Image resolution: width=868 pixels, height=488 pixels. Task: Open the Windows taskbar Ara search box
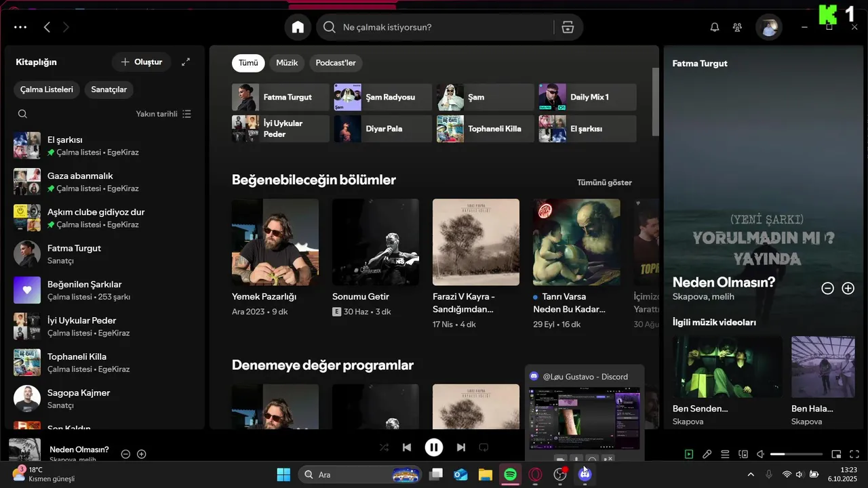(x=361, y=474)
